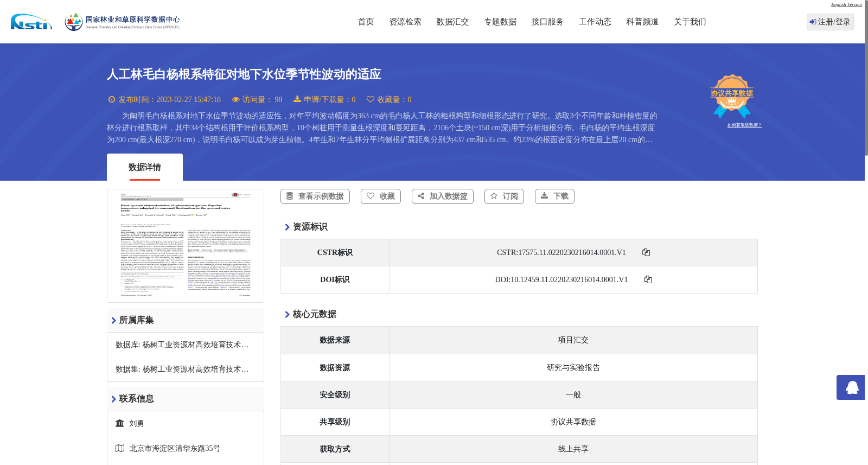Viewport: 868px width, 465px height.
Task: Click the map icon beside the Beijing address
Action: (x=120, y=448)
